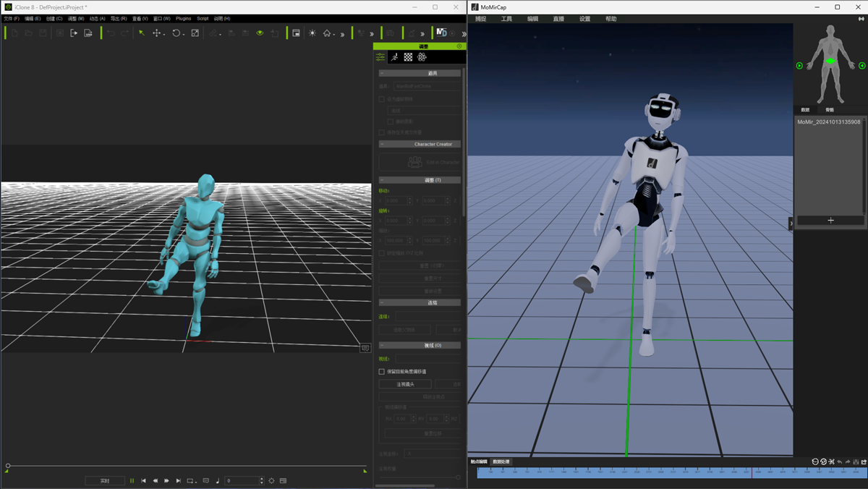Image resolution: width=868 pixels, height=489 pixels.
Task: Pause playback with the green pause button
Action: (132, 480)
